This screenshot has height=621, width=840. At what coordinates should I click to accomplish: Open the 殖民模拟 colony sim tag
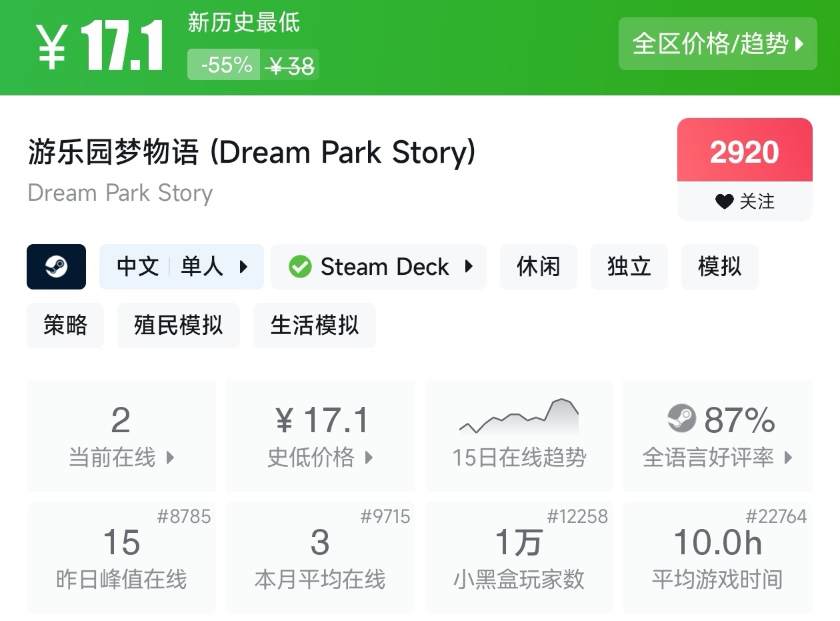tap(178, 326)
